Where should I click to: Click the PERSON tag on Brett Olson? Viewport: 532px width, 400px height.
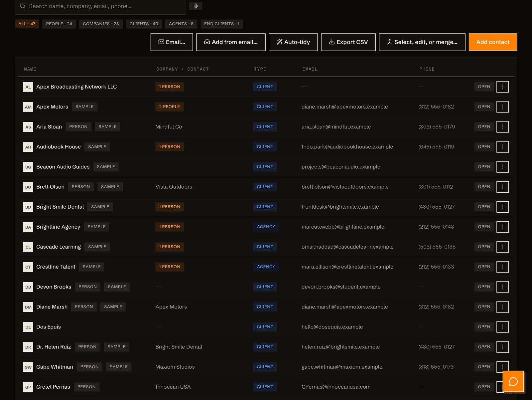[x=81, y=187]
